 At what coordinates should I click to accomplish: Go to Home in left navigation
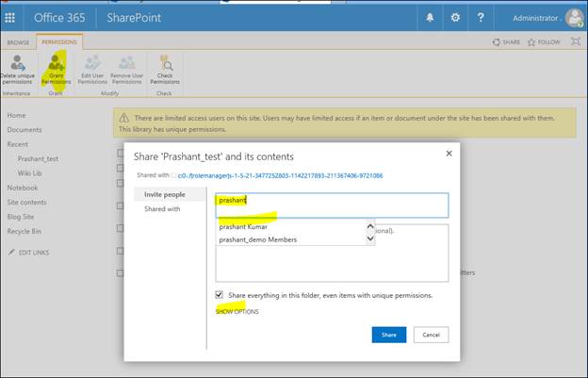17,116
